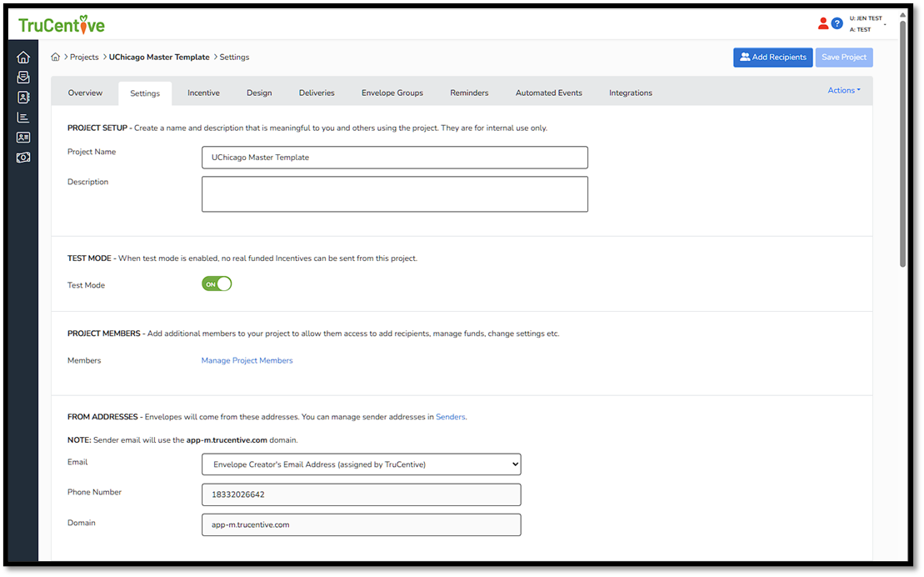Go to the Automated Events tab

(548, 93)
